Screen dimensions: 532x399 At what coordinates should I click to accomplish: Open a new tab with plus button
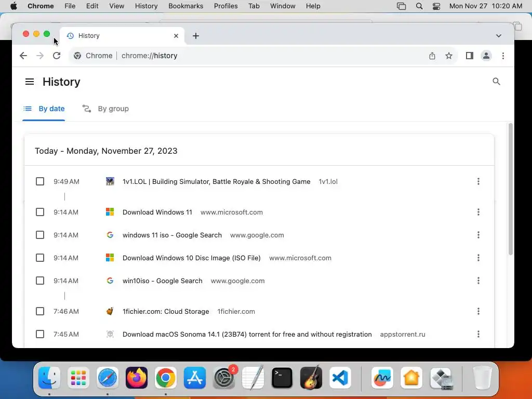click(x=196, y=36)
